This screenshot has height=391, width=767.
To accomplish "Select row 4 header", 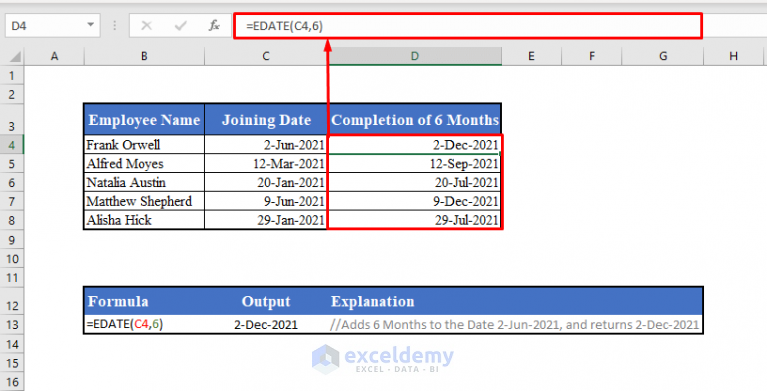I will point(12,145).
